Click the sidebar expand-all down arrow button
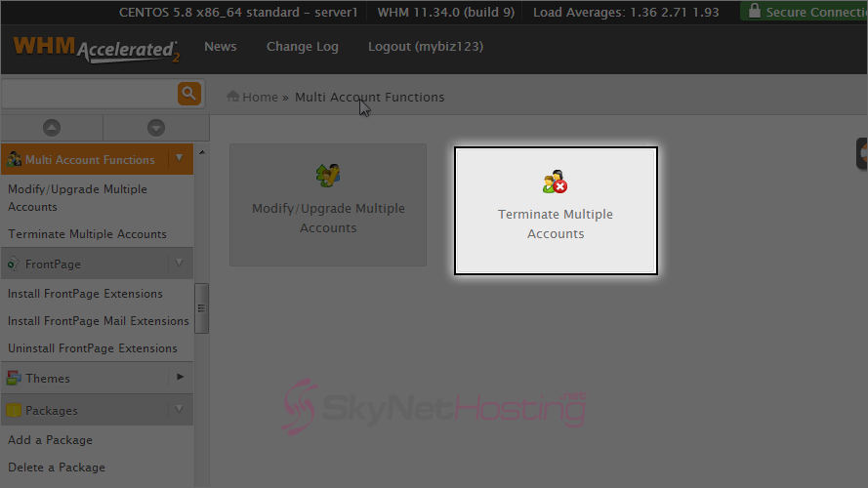The image size is (868, 488). pyautogui.click(x=156, y=128)
